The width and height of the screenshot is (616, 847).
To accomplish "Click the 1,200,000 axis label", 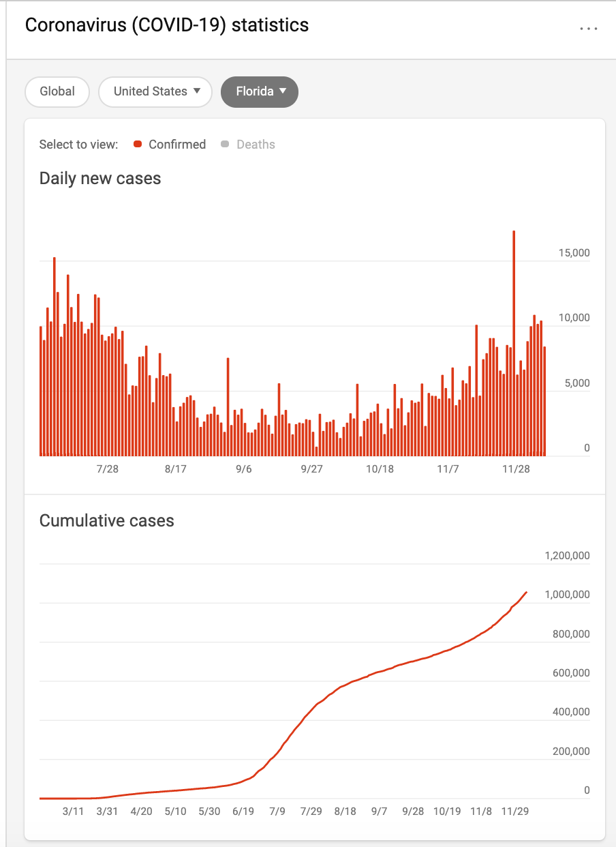I will (568, 556).
